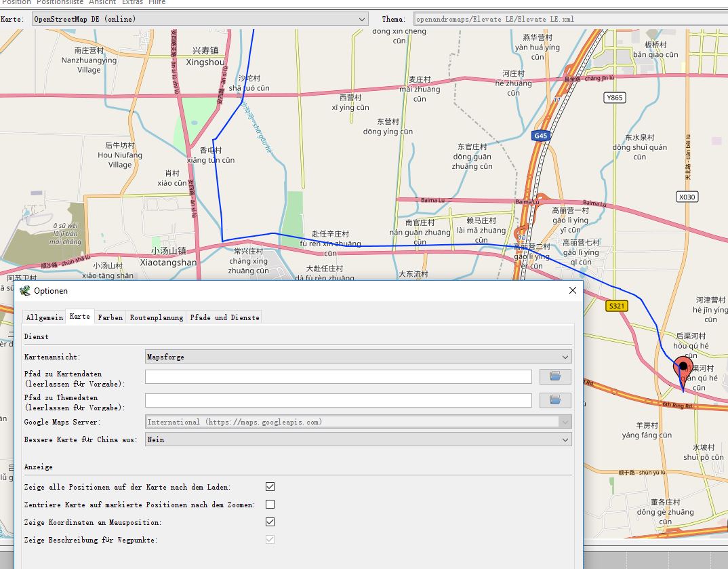Open the Routenplanung tab
The image size is (728, 569).
point(157,317)
